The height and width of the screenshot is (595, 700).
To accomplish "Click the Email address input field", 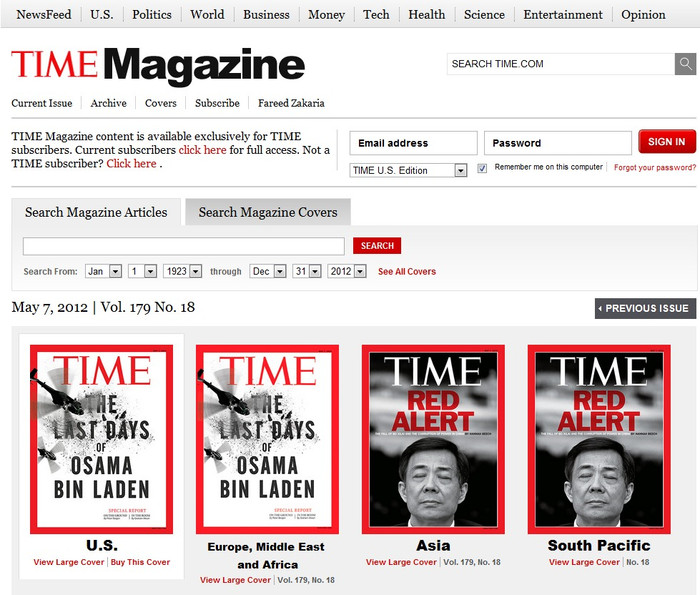I will [x=413, y=143].
